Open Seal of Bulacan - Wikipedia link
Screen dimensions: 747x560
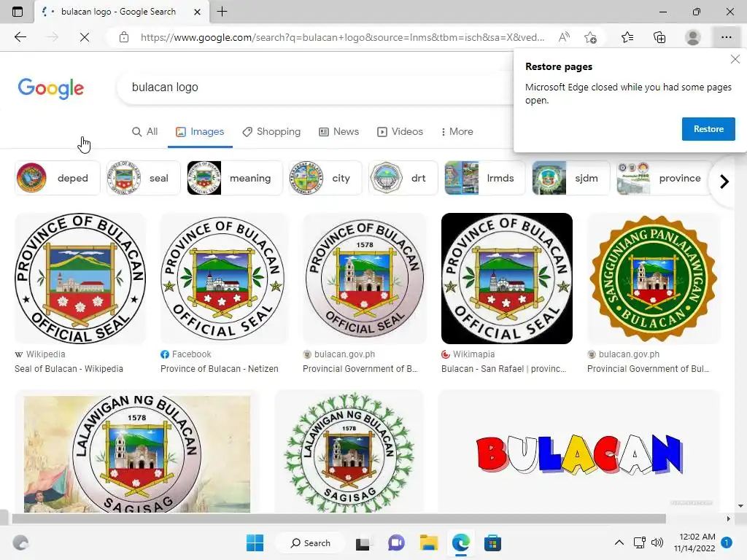[69, 368]
